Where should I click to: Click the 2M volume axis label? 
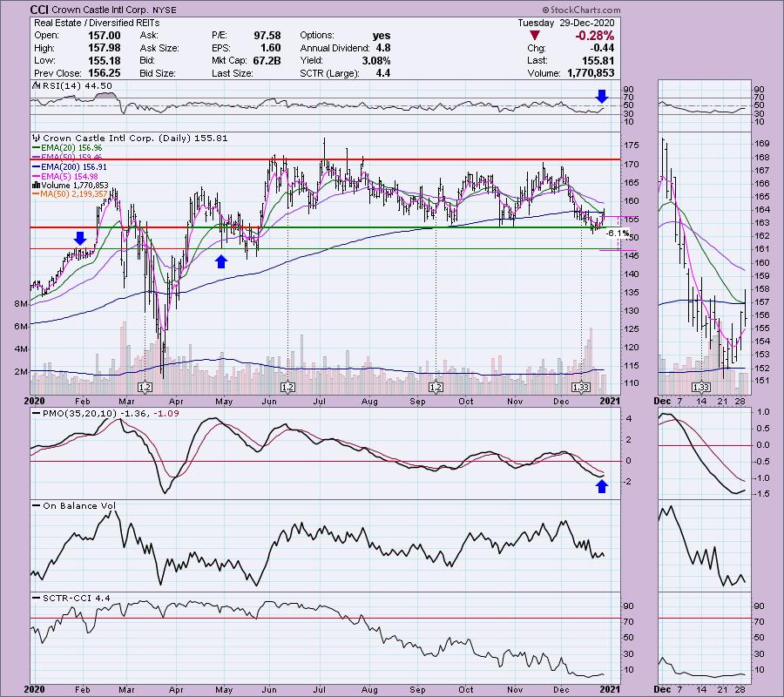pyautogui.click(x=21, y=371)
